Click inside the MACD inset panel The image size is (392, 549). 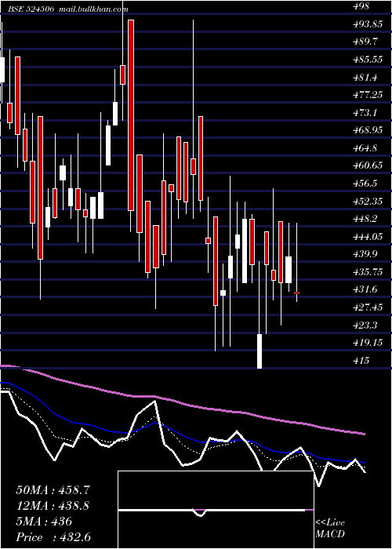pyautogui.click(x=216, y=510)
